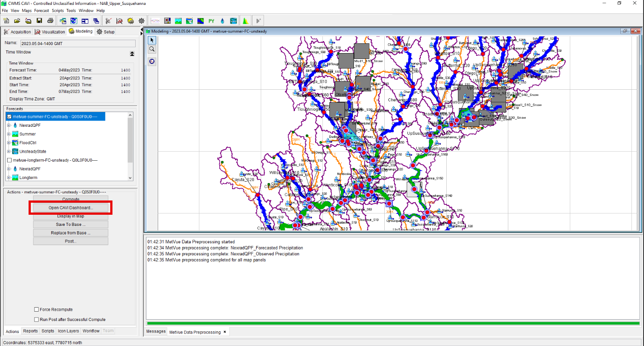This screenshot has width=644, height=346.
Task: Click the forecast Name input field
Action: pos(78,43)
